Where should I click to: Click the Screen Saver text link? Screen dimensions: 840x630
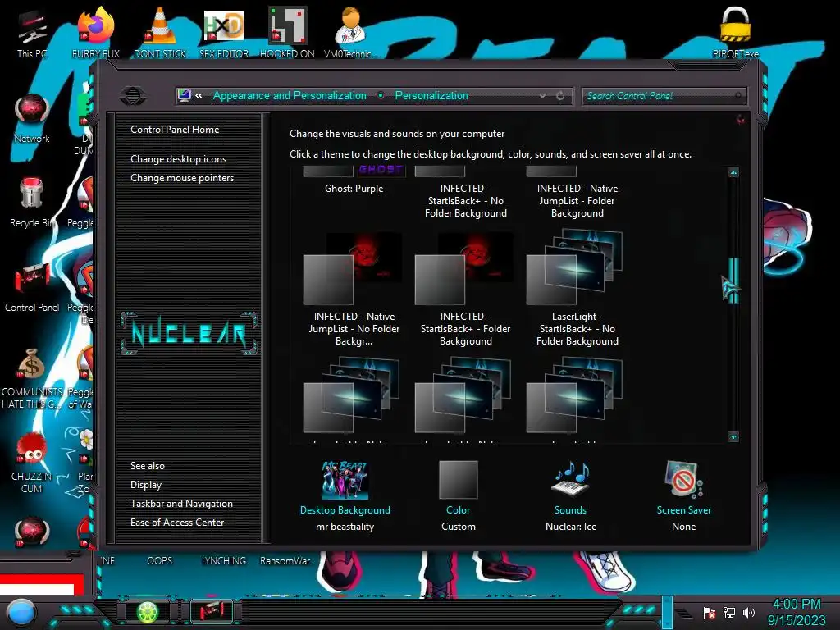684,510
